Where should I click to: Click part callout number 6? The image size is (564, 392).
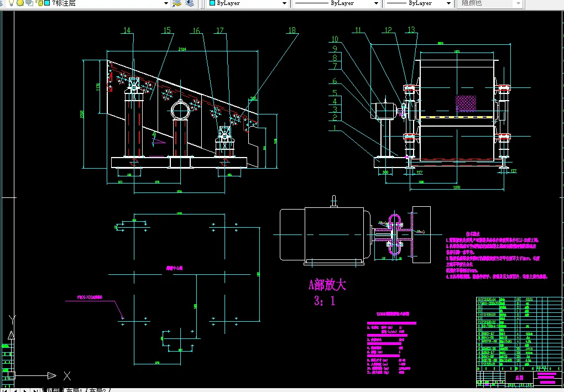point(335,81)
